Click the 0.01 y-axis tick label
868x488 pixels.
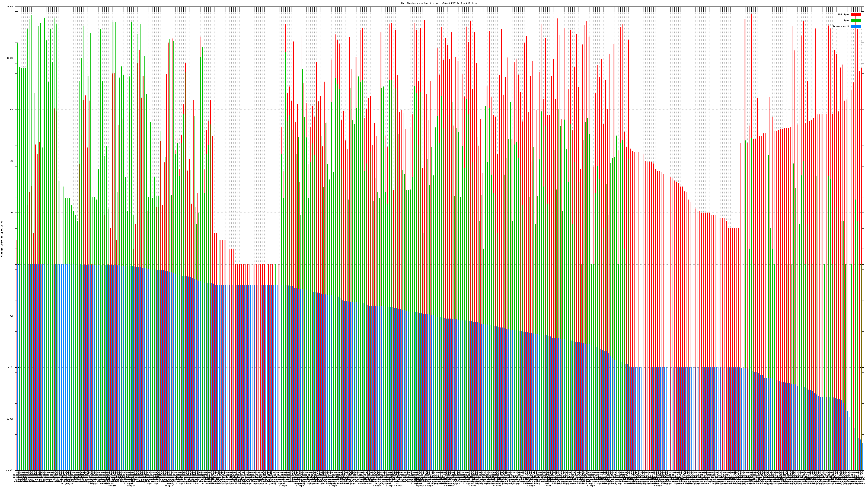(11, 367)
